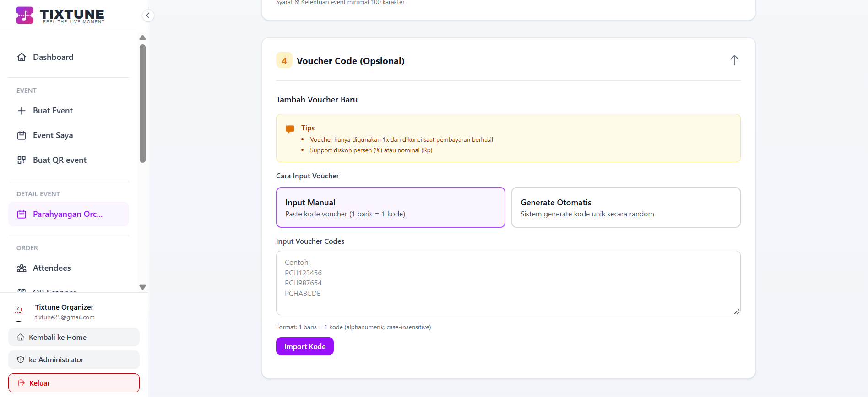Click the plus icon beside Buat Event
The height and width of the screenshot is (397, 868).
[x=22, y=111]
